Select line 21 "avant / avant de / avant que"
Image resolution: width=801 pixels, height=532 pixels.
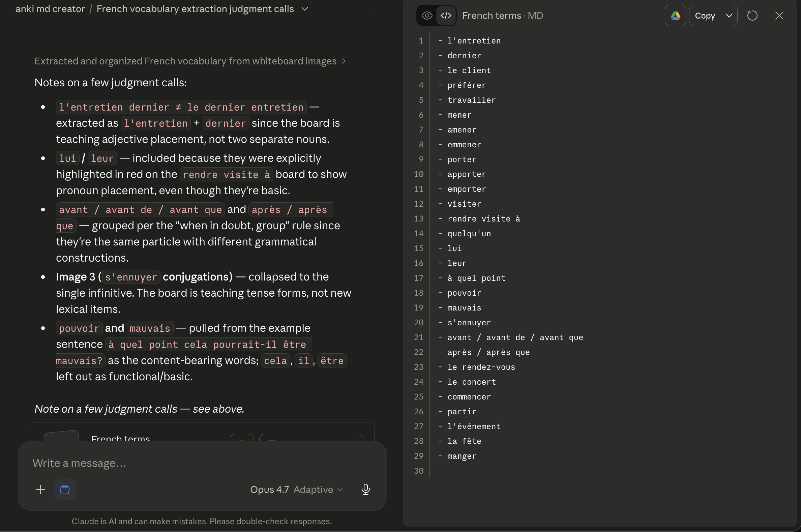click(x=515, y=337)
